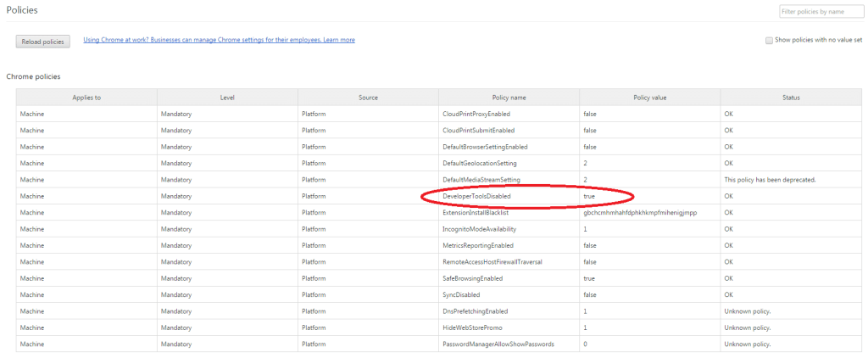Viewport: 868px width, 358px height.
Task: Click the Applies to column header
Action: [86, 98]
